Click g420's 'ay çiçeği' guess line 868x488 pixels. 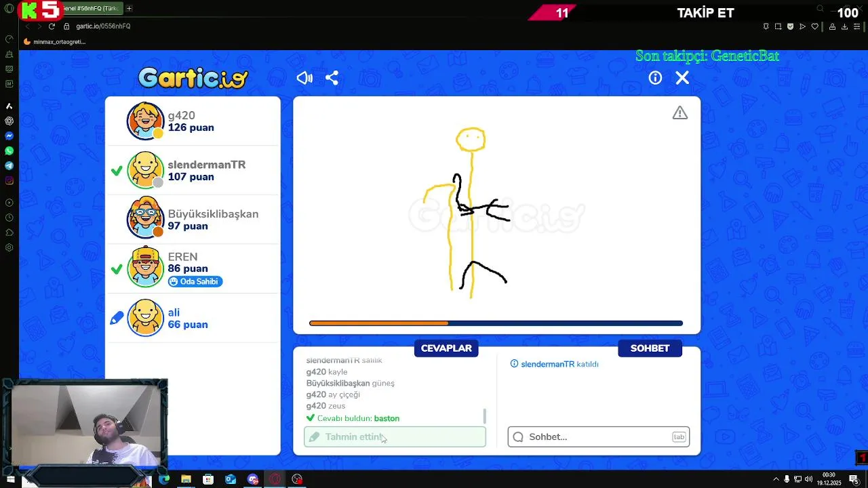pos(333,394)
